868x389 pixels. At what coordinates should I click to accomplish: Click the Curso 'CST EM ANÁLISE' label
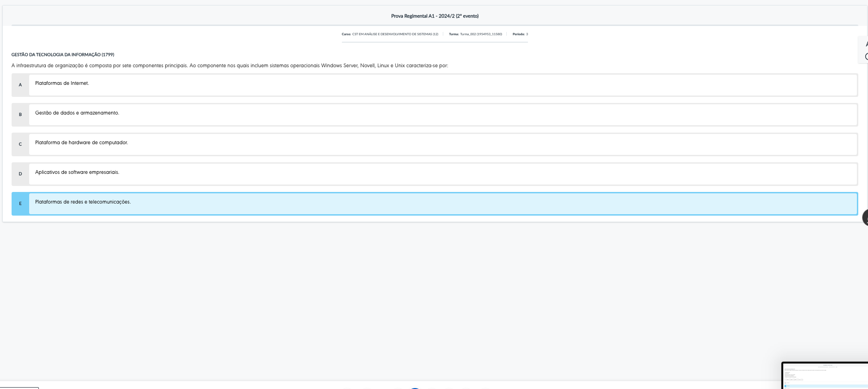pyautogui.click(x=395, y=34)
